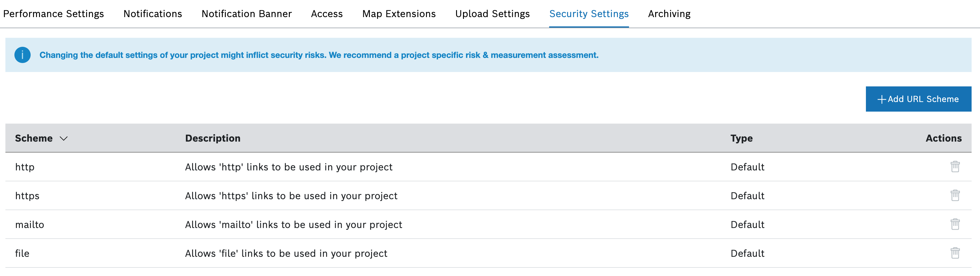Switch to the Notifications tab
This screenshot has height=276, width=980.
[153, 14]
